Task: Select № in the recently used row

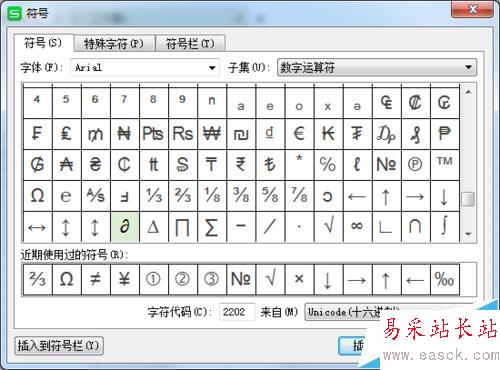Action: (241, 279)
